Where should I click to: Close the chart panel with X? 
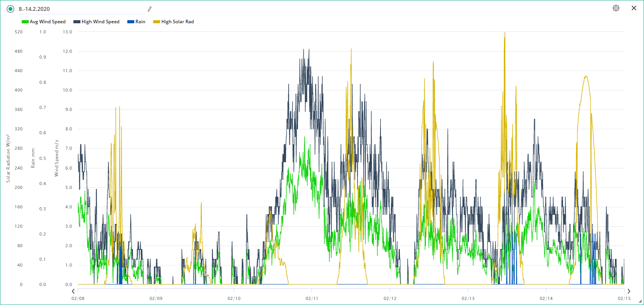(634, 8)
